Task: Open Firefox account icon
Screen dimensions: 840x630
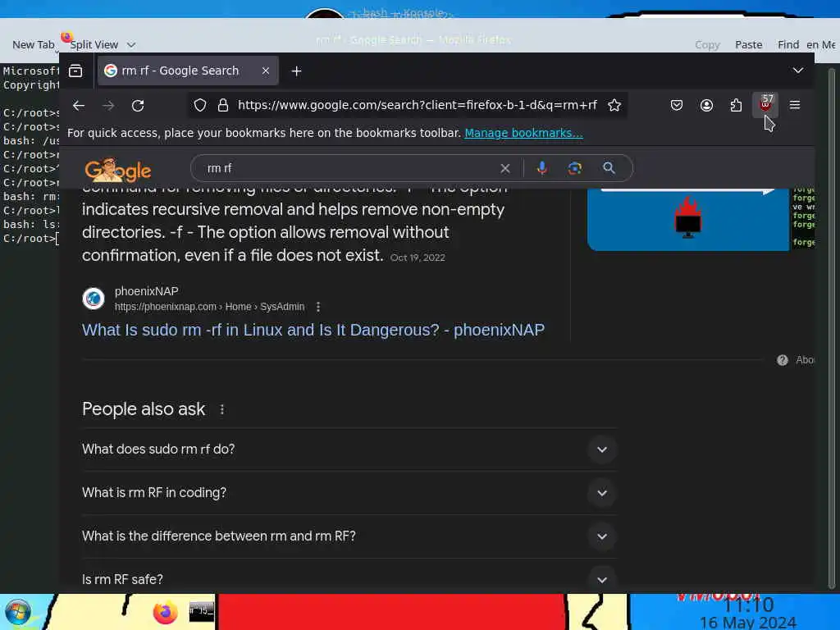Action: coord(706,106)
